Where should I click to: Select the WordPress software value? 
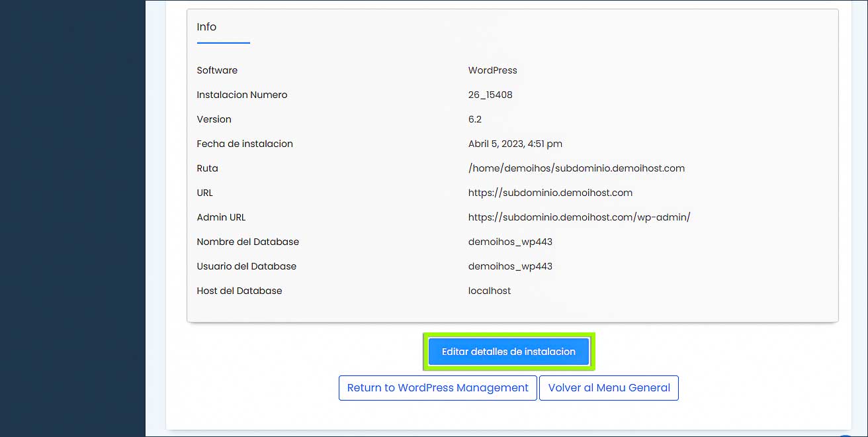[x=492, y=70]
